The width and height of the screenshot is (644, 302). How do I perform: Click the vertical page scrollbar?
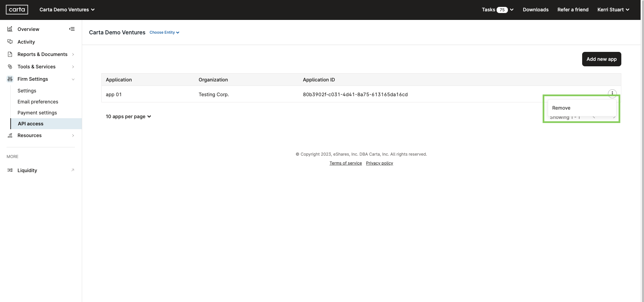(x=642, y=151)
